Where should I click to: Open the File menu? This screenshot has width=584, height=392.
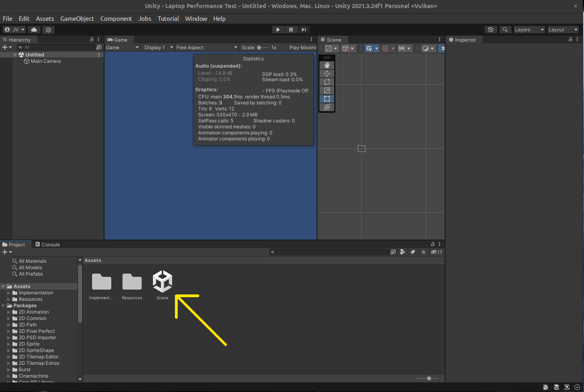[8, 18]
